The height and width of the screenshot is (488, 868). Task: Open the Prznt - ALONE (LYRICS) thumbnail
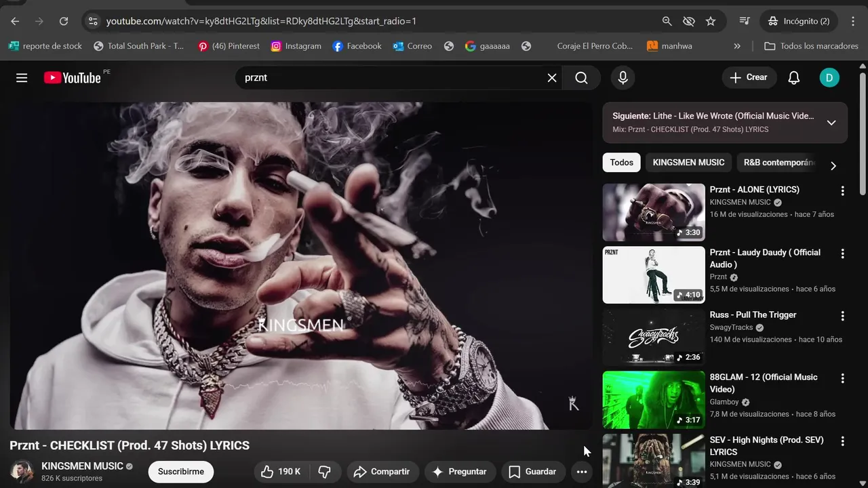coord(654,212)
